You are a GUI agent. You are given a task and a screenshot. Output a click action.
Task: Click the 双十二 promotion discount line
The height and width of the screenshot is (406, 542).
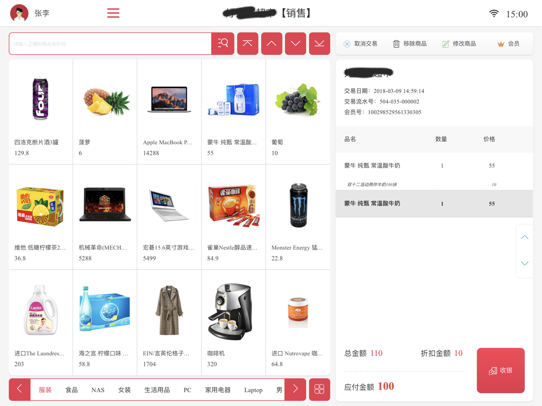point(434,184)
